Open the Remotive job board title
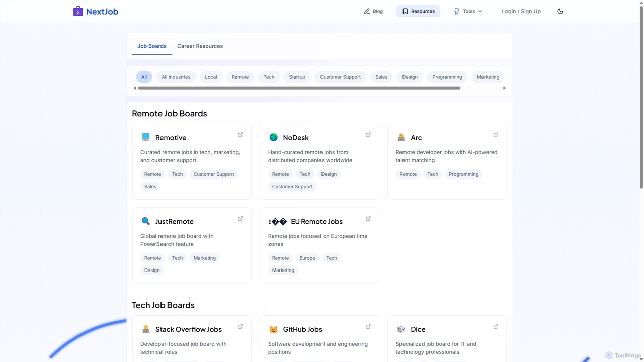Screen dimensions: 644x362 171,137
